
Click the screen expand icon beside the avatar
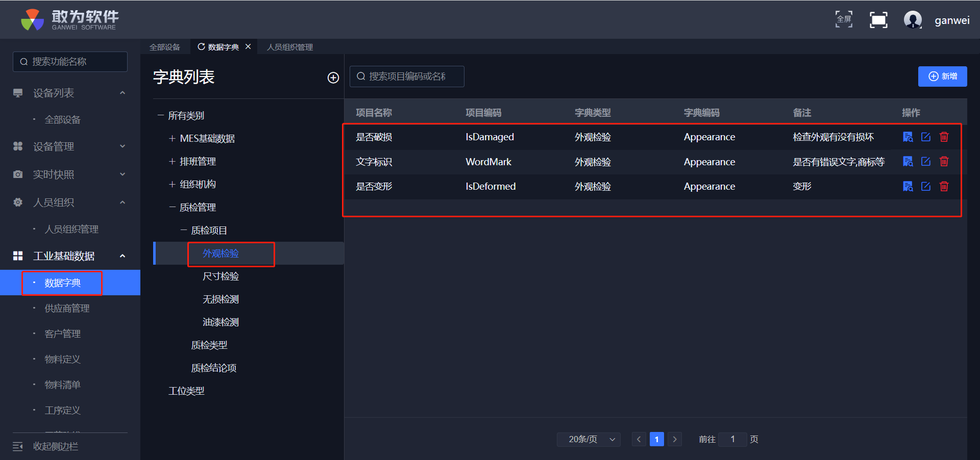click(x=878, y=20)
